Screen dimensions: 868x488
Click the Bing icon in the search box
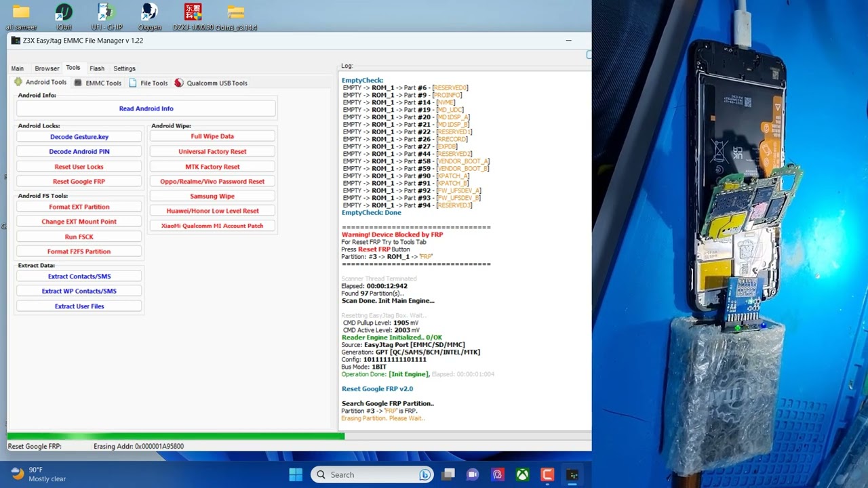pyautogui.click(x=425, y=474)
